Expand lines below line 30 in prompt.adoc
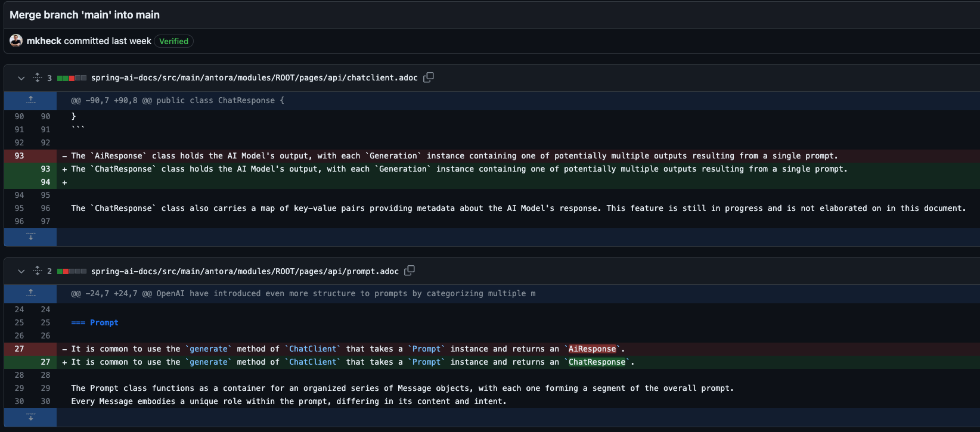The height and width of the screenshot is (432, 980). pos(30,417)
